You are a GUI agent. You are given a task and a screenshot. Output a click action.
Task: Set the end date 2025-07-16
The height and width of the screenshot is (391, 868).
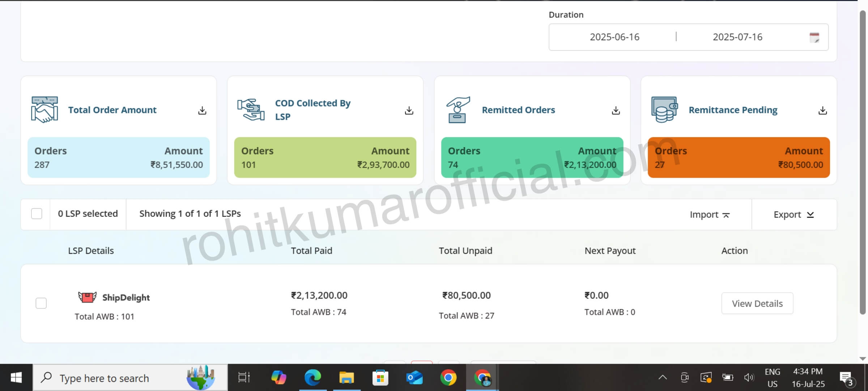tap(737, 37)
